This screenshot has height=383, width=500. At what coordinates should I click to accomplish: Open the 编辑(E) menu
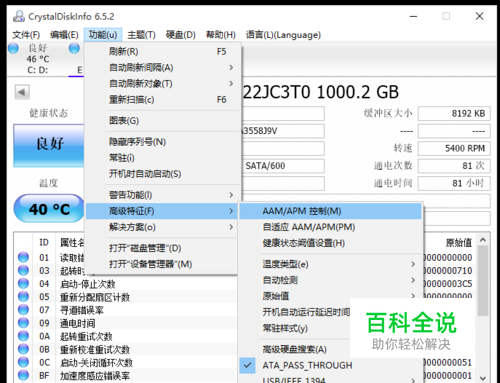coord(64,35)
